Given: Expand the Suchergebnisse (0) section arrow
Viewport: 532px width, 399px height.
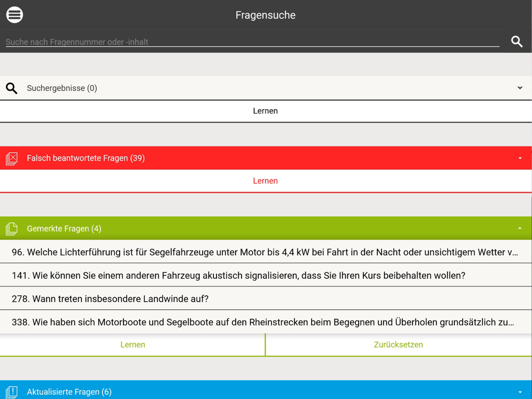Looking at the screenshot, I should 520,88.
